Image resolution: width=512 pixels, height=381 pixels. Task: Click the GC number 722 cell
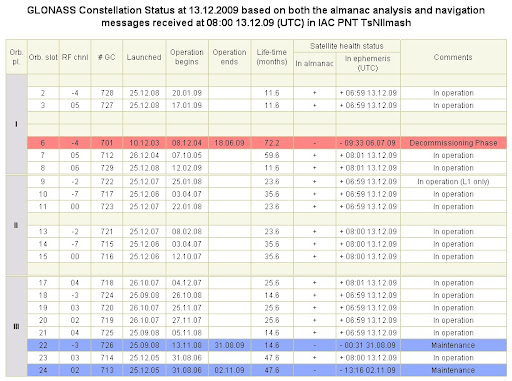click(107, 182)
